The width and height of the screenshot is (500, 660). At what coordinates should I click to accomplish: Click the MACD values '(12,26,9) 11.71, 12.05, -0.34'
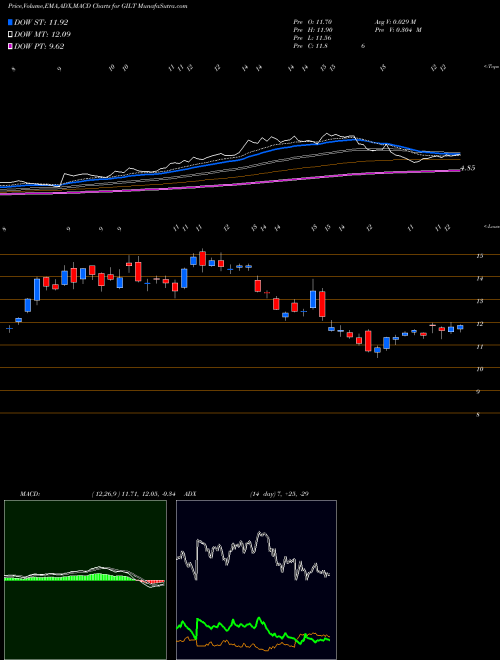[136, 494]
